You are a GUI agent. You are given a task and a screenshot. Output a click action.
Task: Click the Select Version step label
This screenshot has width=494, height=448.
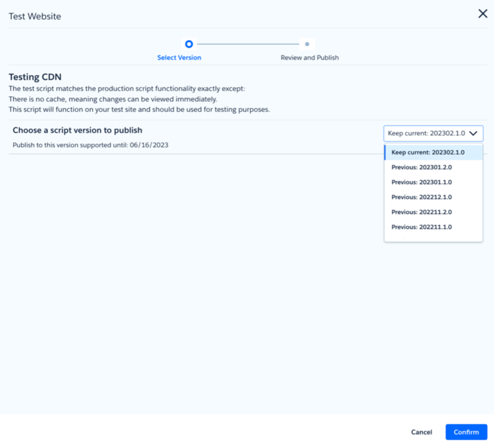179,57
